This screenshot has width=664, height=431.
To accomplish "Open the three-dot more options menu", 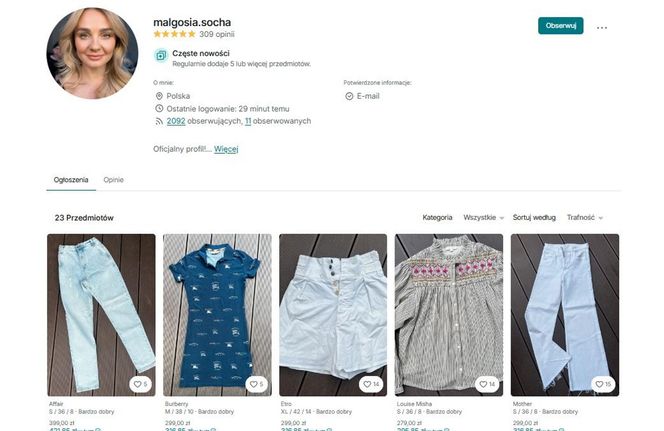I will pyautogui.click(x=602, y=27).
